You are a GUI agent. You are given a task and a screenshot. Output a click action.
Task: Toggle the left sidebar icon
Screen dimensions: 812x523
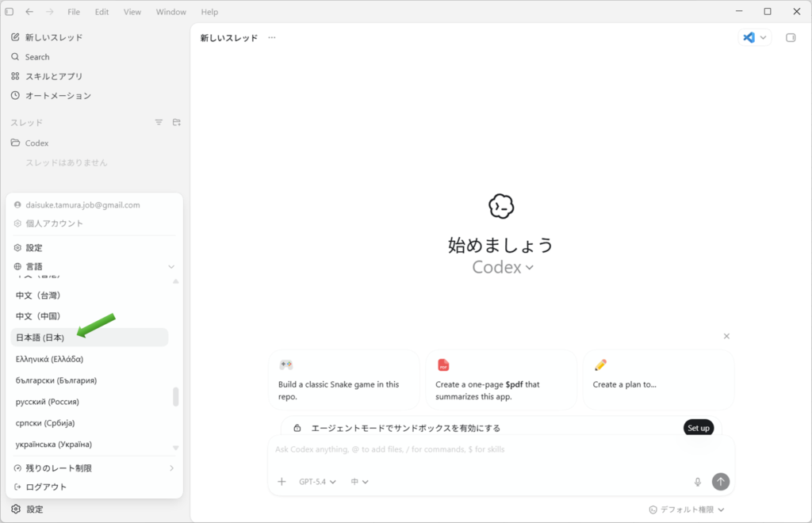10,12
